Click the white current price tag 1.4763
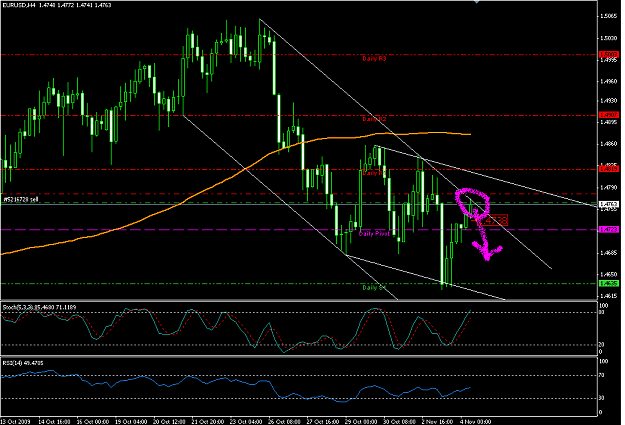This screenshot has width=625, height=425. 609,204
